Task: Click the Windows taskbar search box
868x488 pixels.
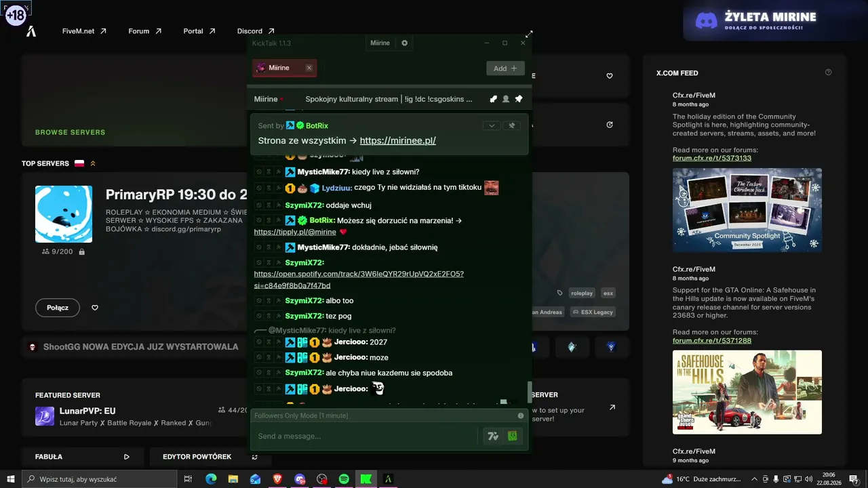Action: click(x=99, y=479)
